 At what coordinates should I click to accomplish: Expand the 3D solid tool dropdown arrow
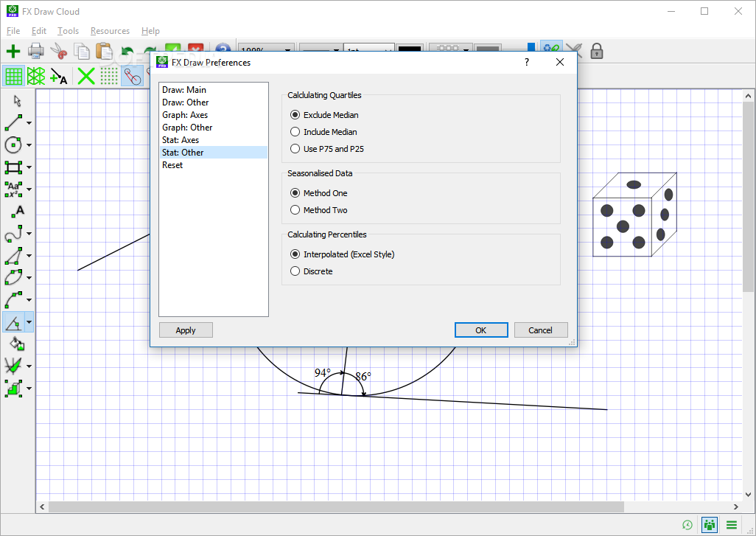(29, 389)
